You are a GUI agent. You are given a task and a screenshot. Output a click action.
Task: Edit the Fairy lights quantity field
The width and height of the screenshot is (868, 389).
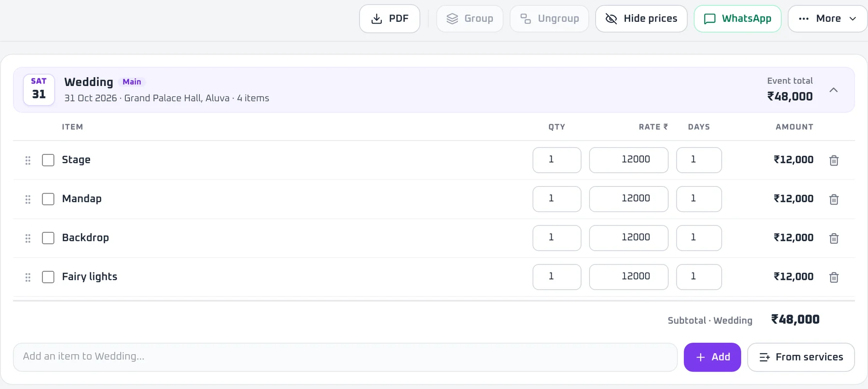(x=557, y=277)
